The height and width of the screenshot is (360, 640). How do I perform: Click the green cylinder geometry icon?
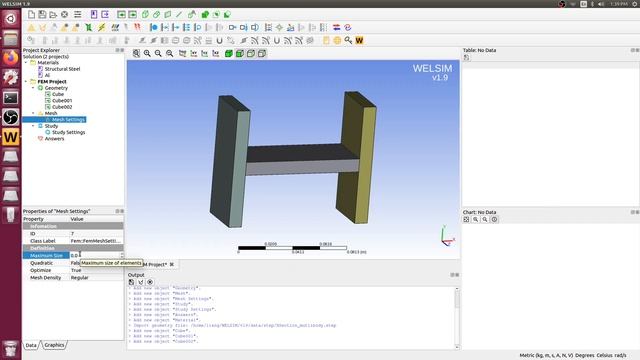tap(156, 15)
